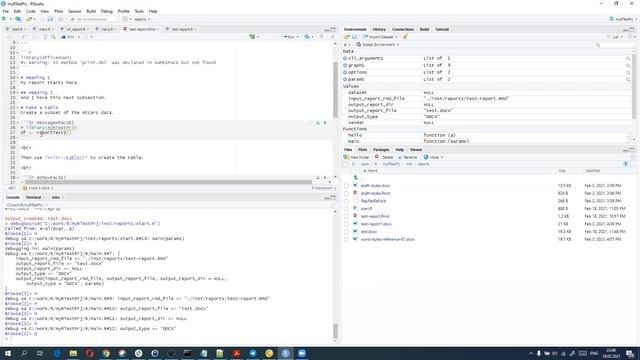Expand the graph1 list entry
This screenshot has width=640, height=360.
pyautogui.click(x=345, y=65)
